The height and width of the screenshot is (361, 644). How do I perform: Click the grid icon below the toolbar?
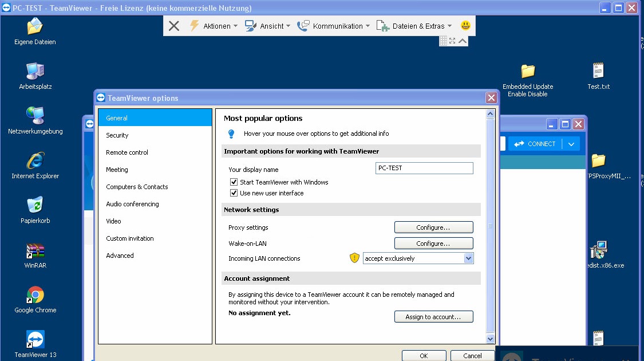click(x=444, y=41)
